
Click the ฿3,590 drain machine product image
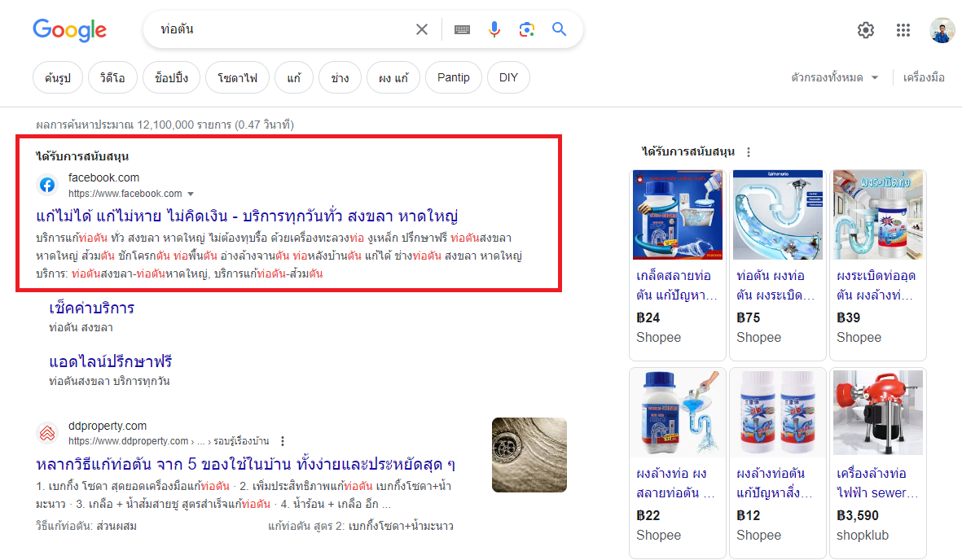click(877, 413)
